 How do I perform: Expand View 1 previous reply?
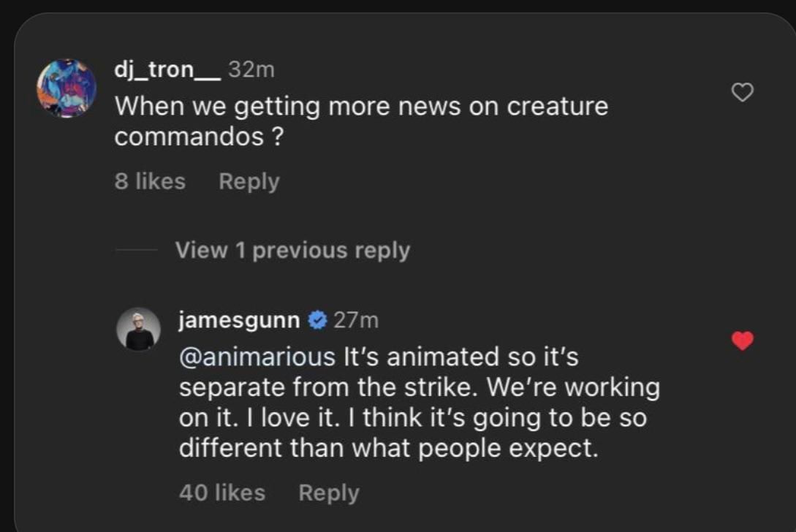point(292,251)
